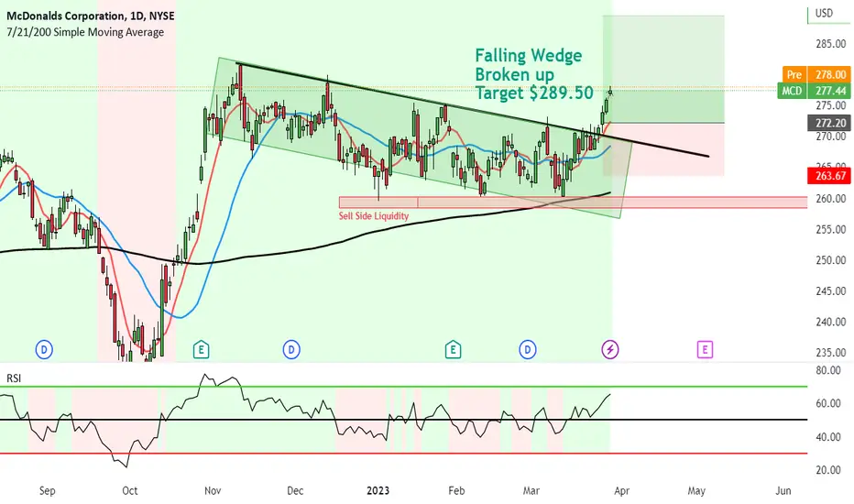Select the red stop-loss zone below 272.20
The image size is (854, 504).
click(663, 149)
